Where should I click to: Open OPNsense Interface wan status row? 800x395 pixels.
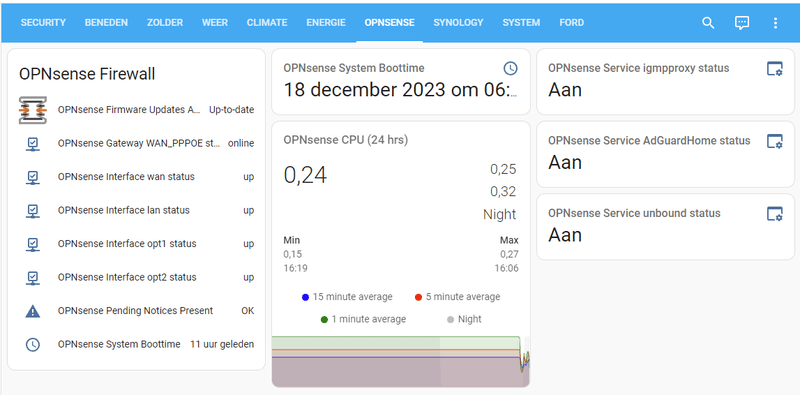(x=136, y=177)
